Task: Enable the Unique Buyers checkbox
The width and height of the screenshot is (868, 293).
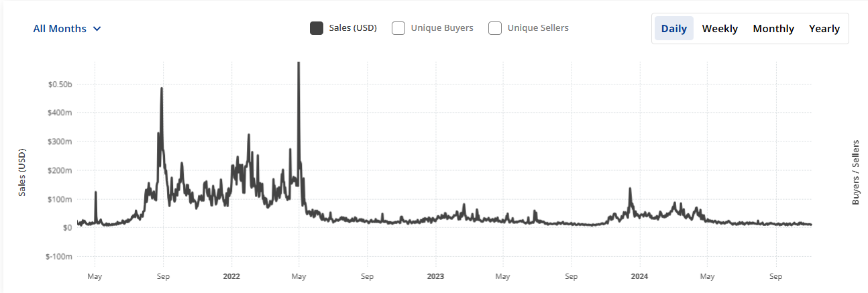Action: 398,28
